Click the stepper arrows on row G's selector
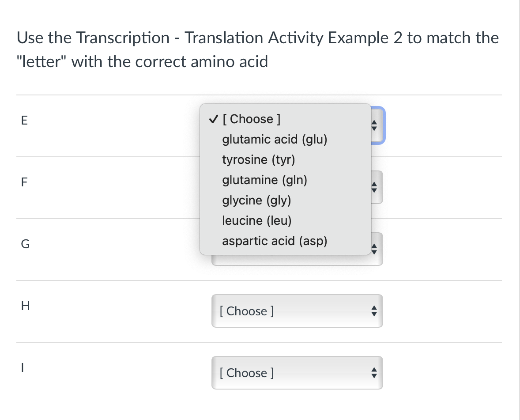520x420 pixels. pos(373,249)
